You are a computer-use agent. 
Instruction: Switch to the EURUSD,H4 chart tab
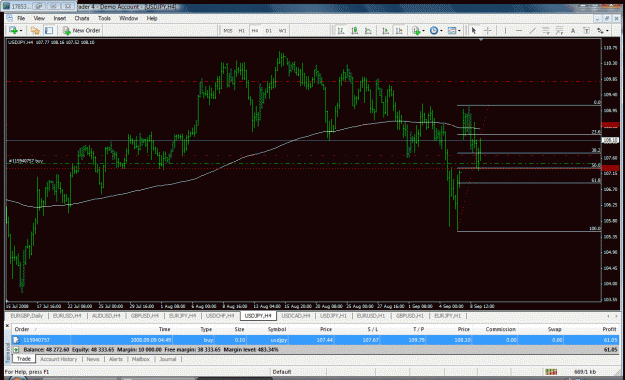67,316
